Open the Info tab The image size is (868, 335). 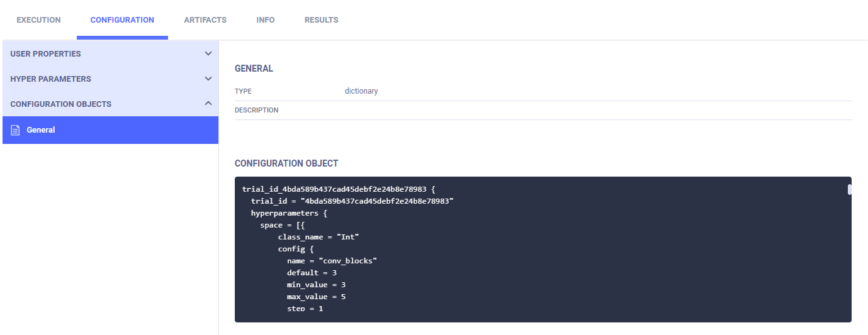265,20
